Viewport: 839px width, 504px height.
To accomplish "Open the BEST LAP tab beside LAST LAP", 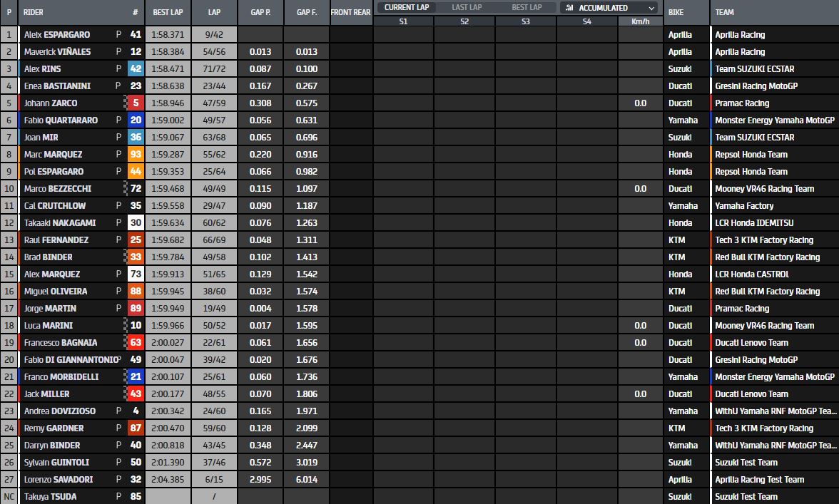I will pyautogui.click(x=527, y=7).
